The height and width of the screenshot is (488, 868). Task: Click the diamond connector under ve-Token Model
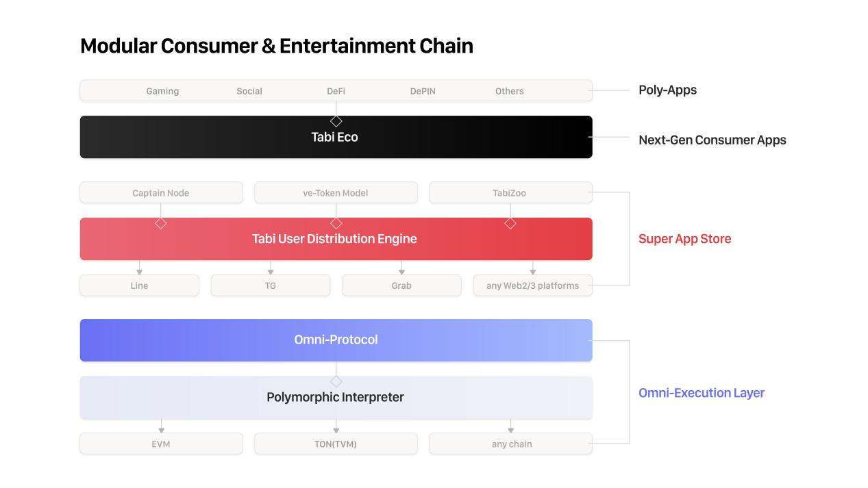pos(336,223)
